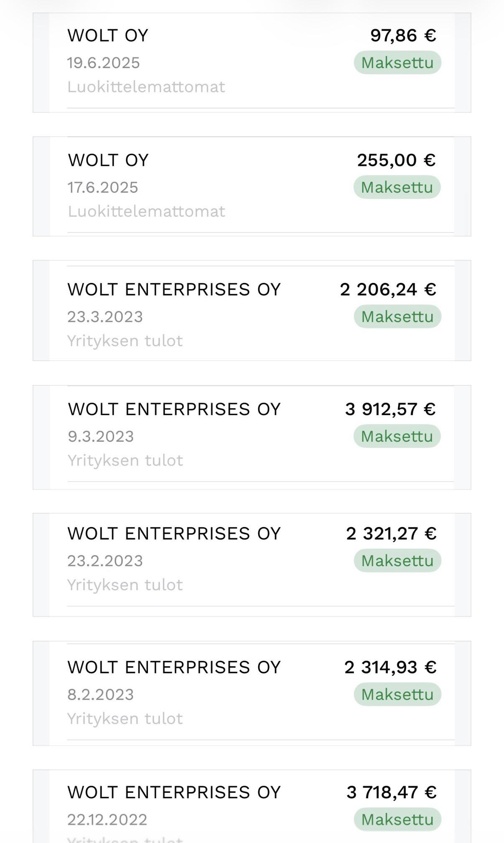Click the 9.3.2023 date
The width and height of the screenshot is (504, 843).
101,436
